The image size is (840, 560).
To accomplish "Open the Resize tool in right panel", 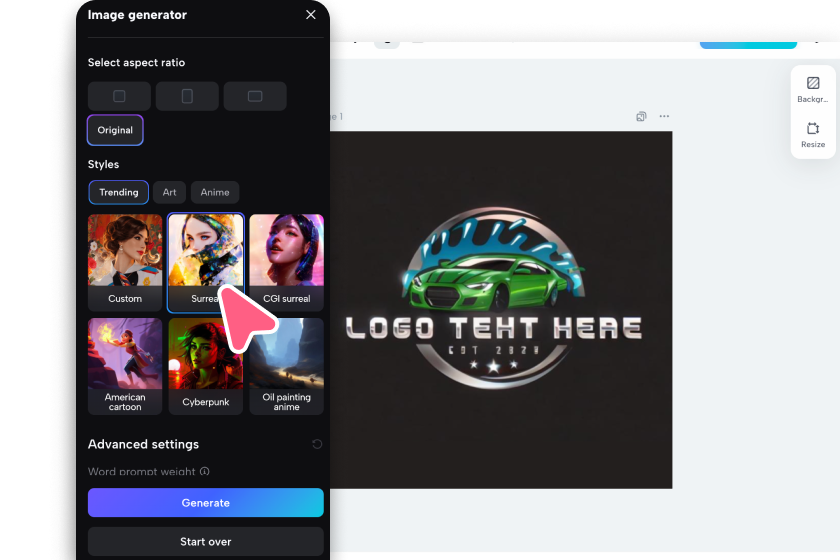I will 813,135.
